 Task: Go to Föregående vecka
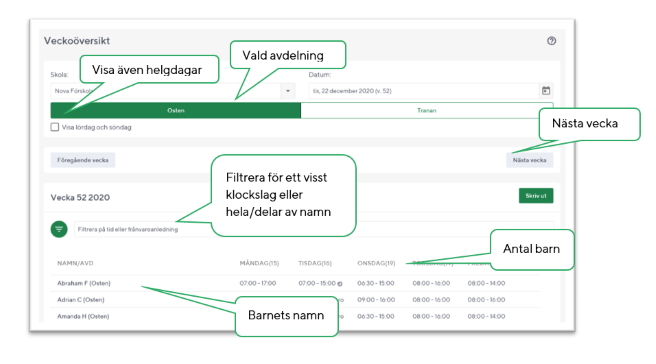(x=83, y=160)
